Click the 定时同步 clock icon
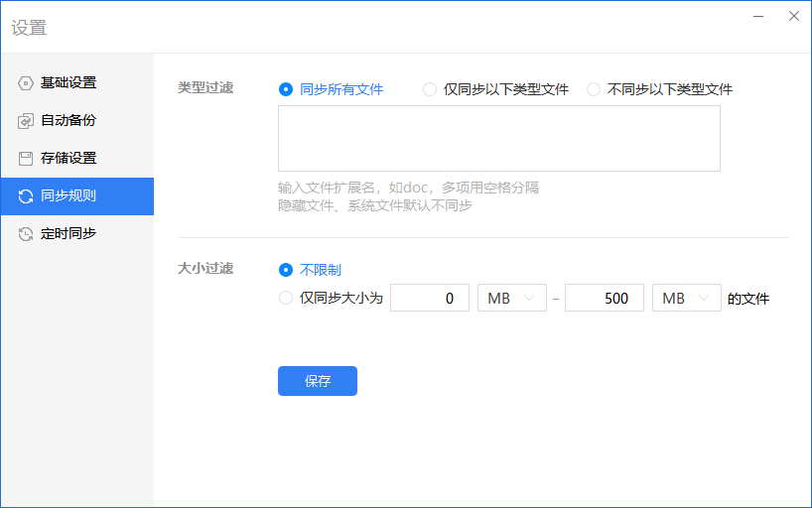This screenshot has width=812, height=508. (x=26, y=234)
